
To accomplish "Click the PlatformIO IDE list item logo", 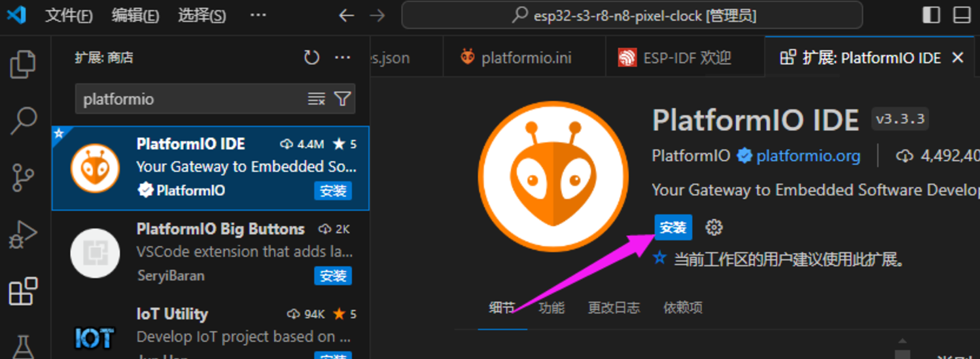I will (95, 168).
